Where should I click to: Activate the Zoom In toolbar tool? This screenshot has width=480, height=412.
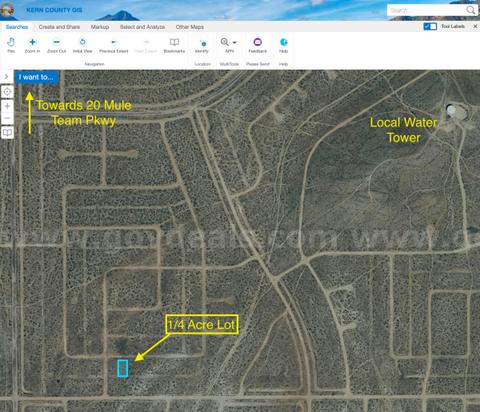pyautogui.click(x=32, y=45)
